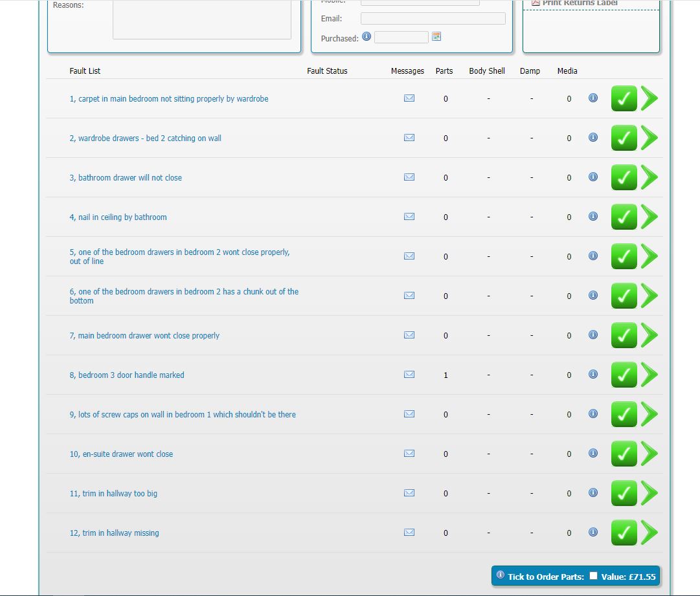This screenshot has height=596, width=700.
Task: Open fault 10 en-suite drawer wont close
Action: coord(121,454)
